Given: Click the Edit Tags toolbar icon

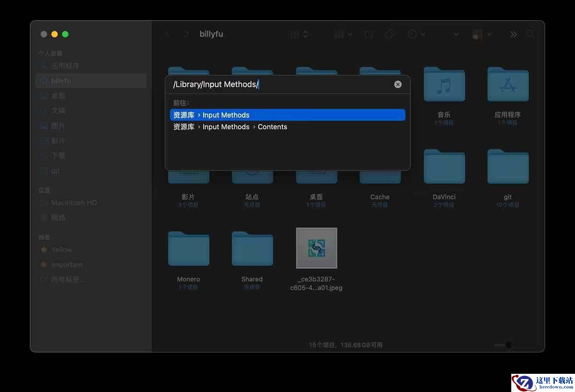Looking at the screenshot, I should coord(390,34).
